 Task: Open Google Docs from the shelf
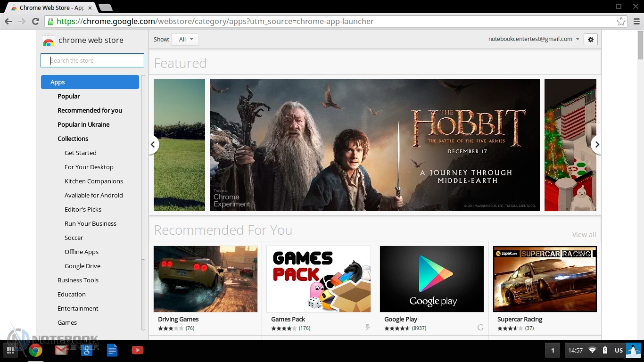112,350
